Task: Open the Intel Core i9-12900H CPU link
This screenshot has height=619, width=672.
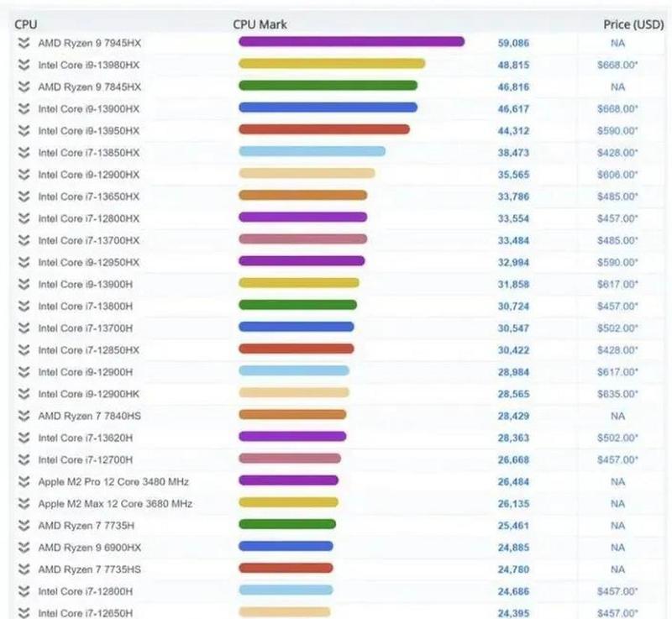Action: (x=86, y=372)
